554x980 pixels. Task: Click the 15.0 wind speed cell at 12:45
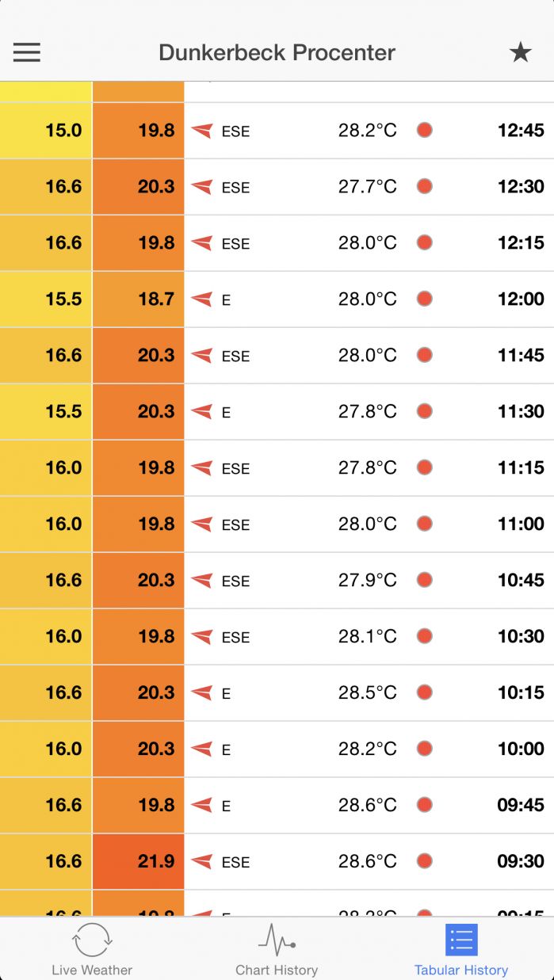(x=46, y=131)
